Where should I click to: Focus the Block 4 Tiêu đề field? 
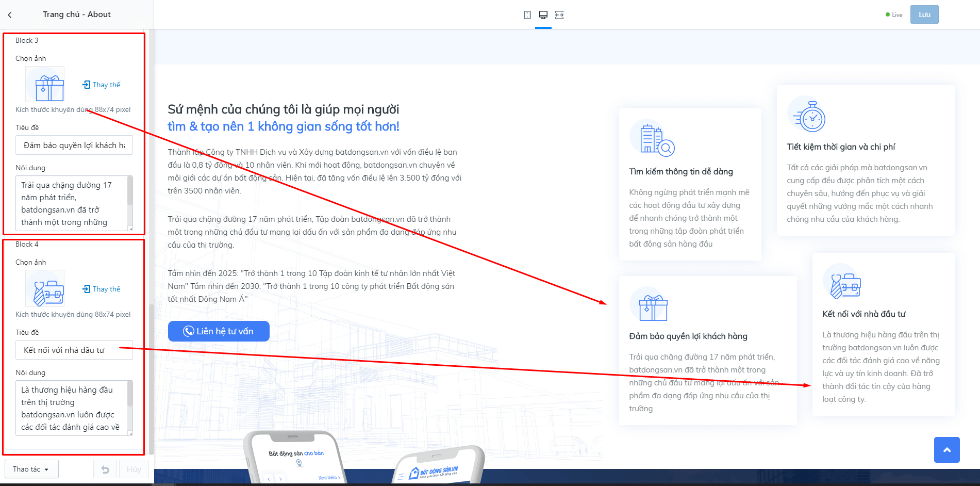coord(74,350)
